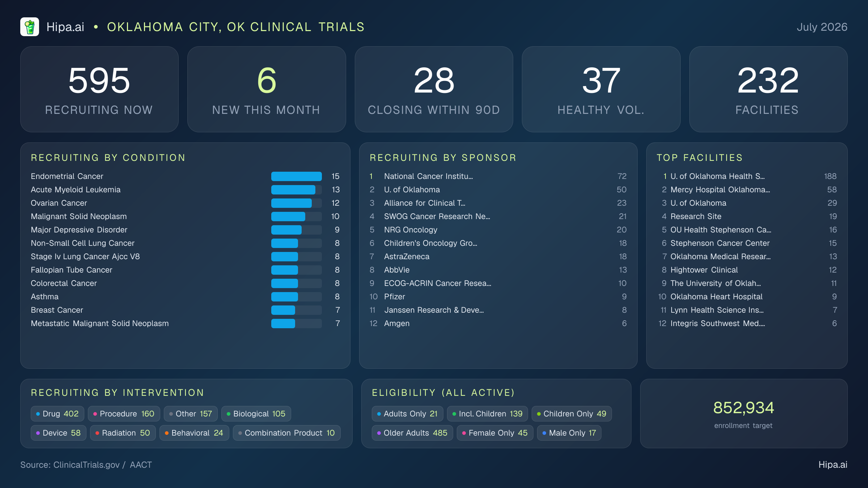
Task: Select AstraZeneca sponsor row
Action: 498,256
